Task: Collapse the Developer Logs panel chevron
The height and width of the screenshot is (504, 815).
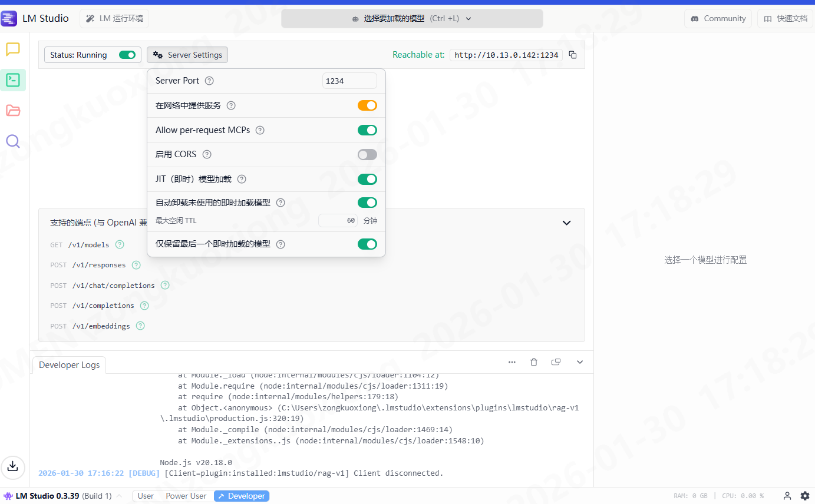Action: click(x=580, y=362)
